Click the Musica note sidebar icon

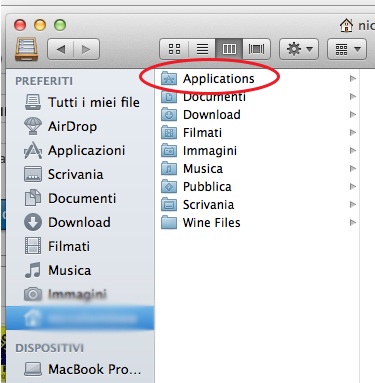[33, 270]
